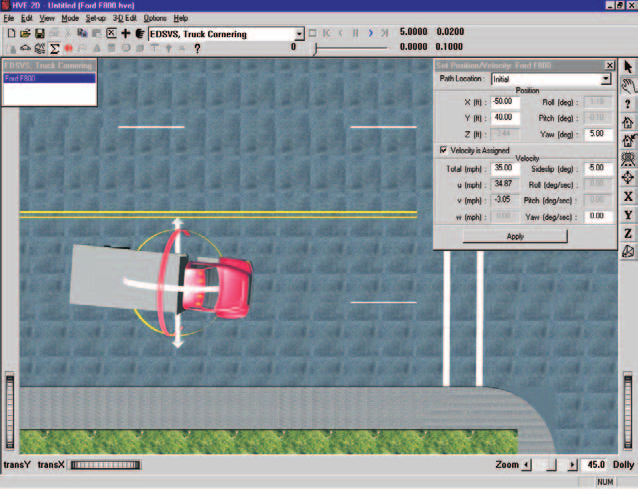Select Ford F800 in the vehicle list
This screenshot has height=489, width=638.
pyautogui.click(x=49, y=78)
